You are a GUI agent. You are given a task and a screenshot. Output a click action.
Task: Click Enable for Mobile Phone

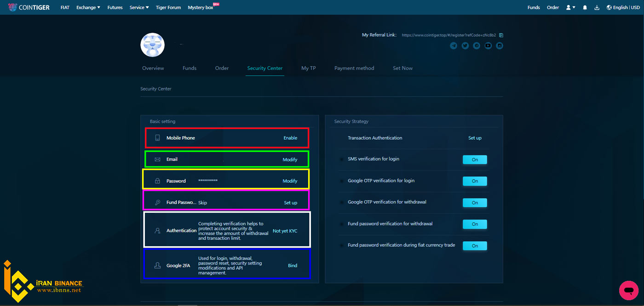pyautogui.click(x=290, y=138)
